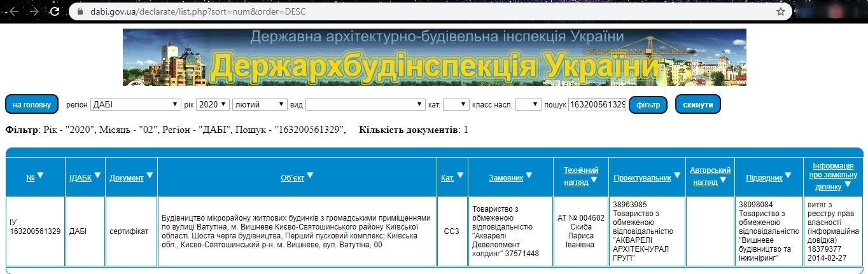Viewport: 868px width, 274px height.
Task: Click the № column header link
Action: click(30, 178)
